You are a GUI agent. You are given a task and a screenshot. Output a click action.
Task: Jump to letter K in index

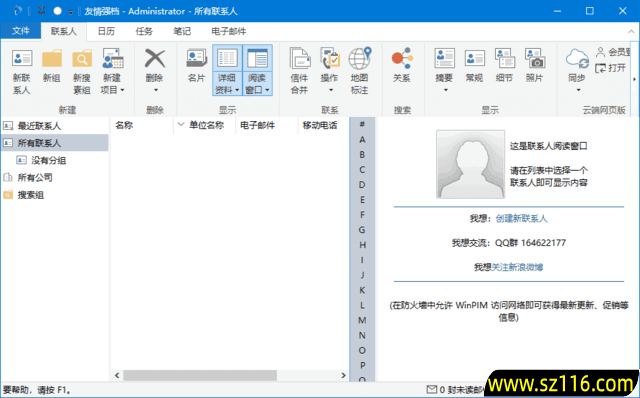pyautogui.click(x=362, y=290)
